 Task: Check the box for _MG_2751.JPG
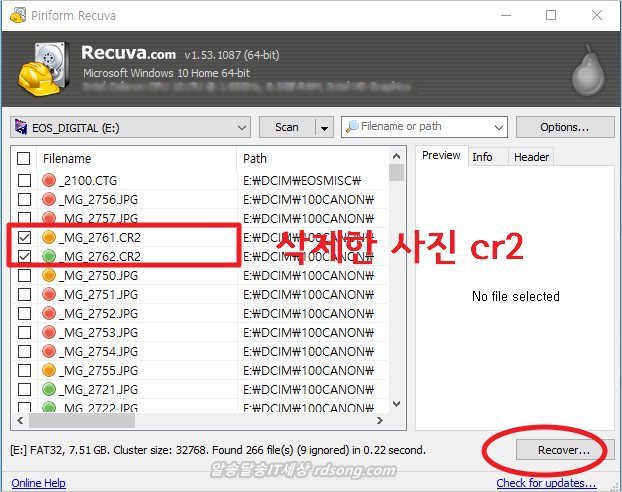click(25, 294)
